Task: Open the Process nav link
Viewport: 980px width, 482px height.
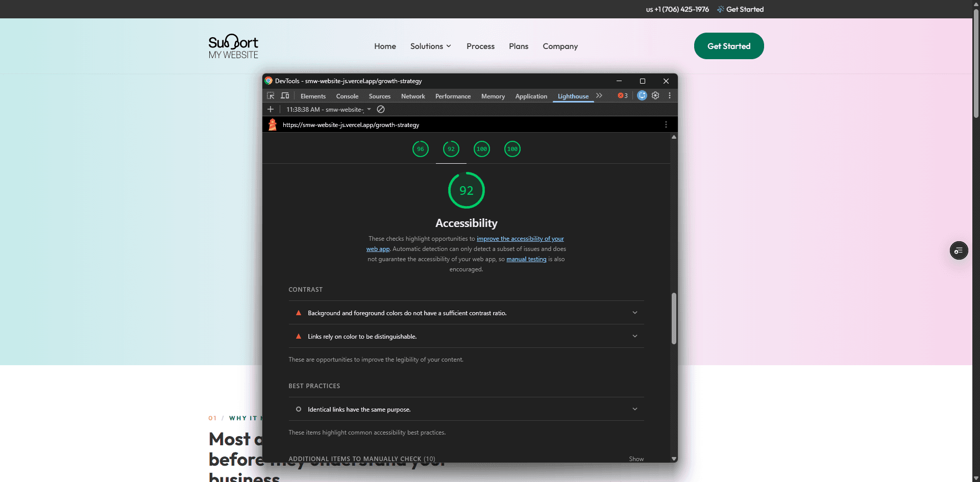Action: point(480,46)
